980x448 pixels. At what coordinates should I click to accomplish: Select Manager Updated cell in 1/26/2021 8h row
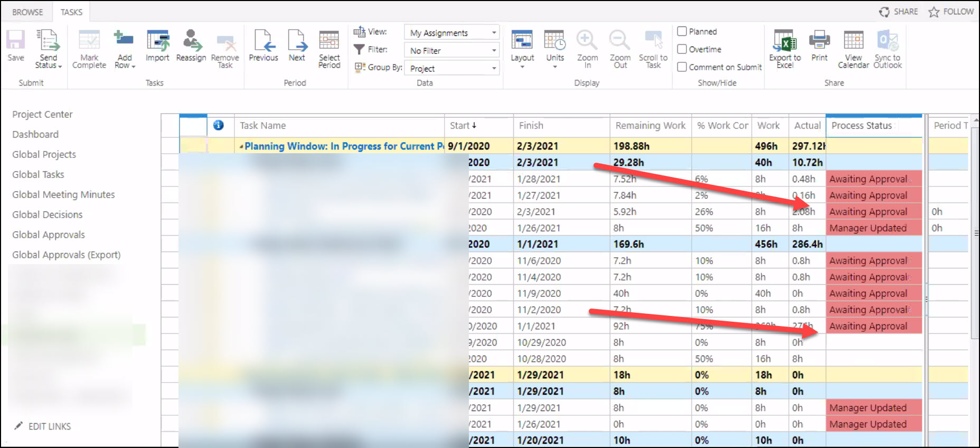tap(874, 228)
